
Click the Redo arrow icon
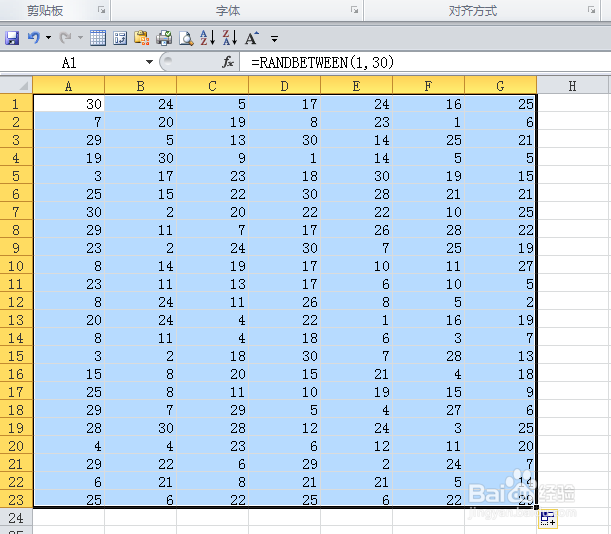65,38
